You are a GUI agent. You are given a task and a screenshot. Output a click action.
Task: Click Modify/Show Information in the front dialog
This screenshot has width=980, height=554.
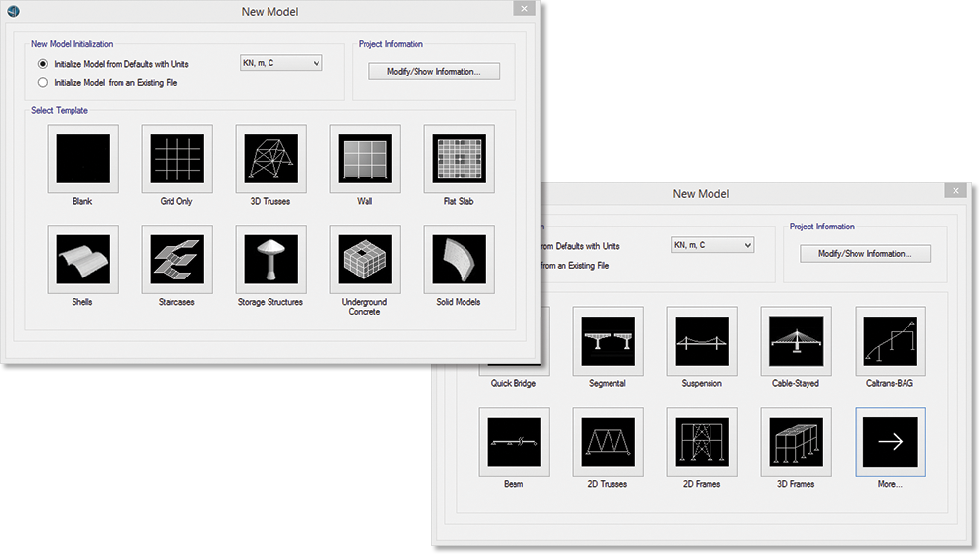[865, 253]
